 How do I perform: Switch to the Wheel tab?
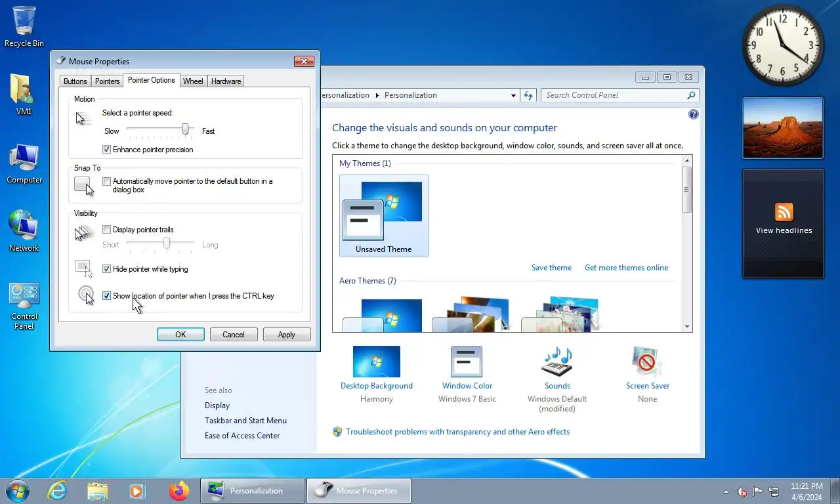pyautogui.click(x=193, y=81)
